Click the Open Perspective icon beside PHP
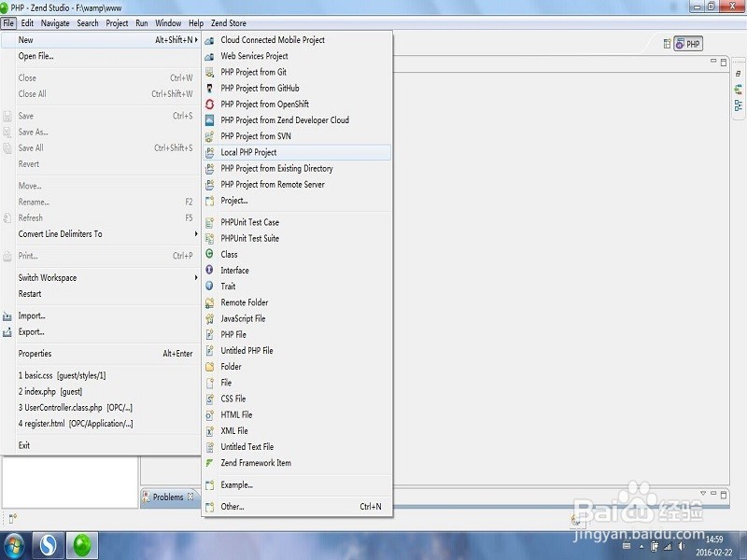Screen dimensions: 747x560 click(x=667, y=44)
